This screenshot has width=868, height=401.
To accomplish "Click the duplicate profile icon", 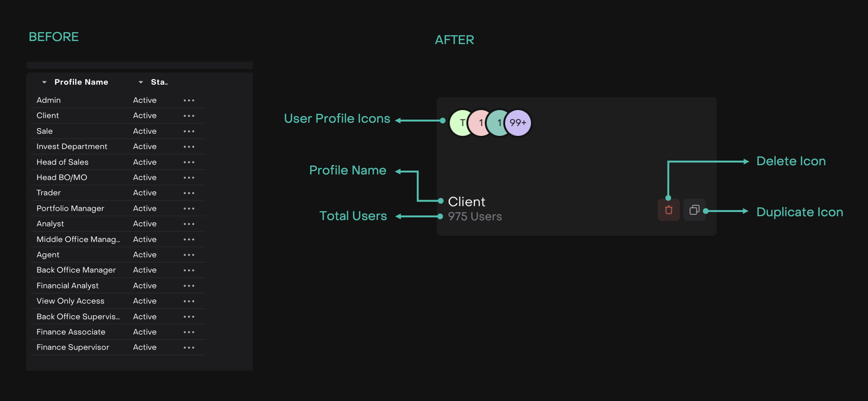I will coord(694,210).
